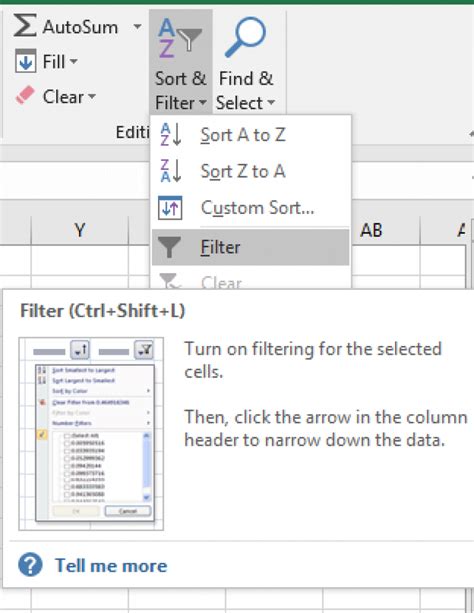Screen dimensions: 474x613
Task: Open the Fill dropdown arrow
Action: click(x=74, y=61)
